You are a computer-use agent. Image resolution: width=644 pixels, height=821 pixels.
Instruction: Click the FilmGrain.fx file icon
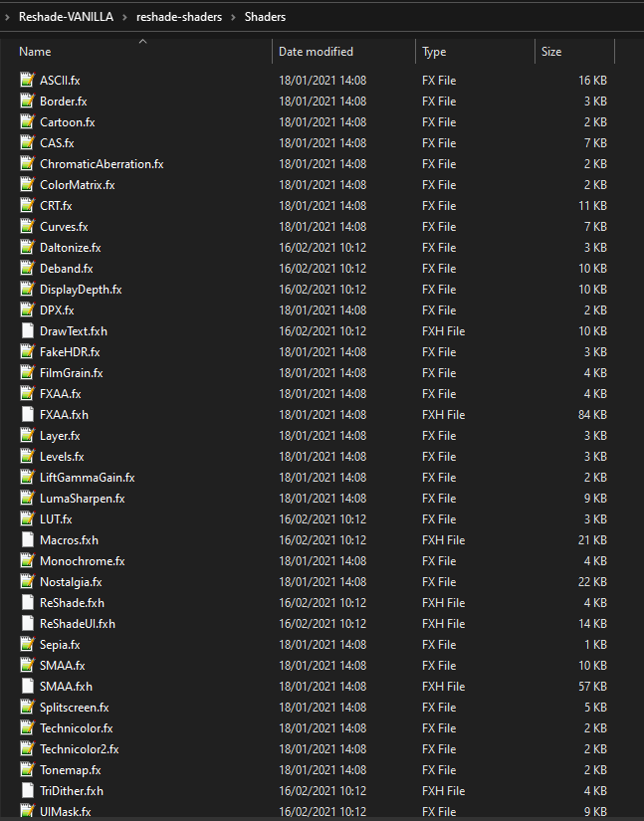(x=27, y=372)
